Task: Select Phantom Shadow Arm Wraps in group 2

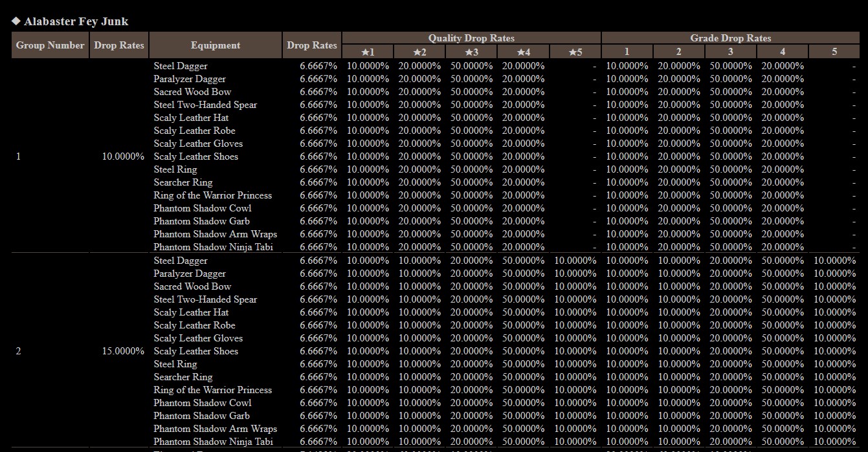Action: pos(215,429)
